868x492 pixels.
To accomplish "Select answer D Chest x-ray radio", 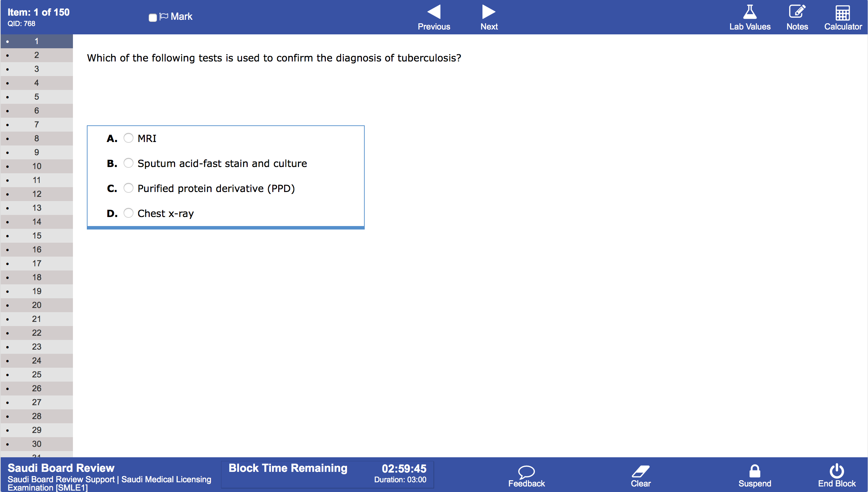I will 129,213.
